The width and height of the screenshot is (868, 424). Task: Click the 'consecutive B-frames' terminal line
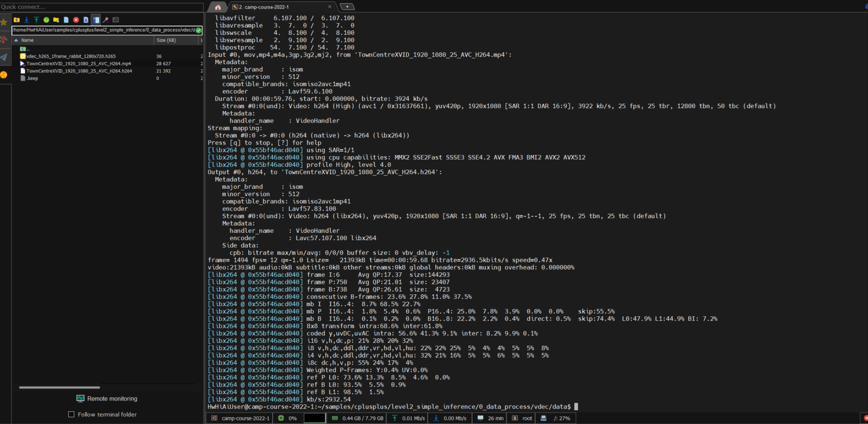point(340,297)
